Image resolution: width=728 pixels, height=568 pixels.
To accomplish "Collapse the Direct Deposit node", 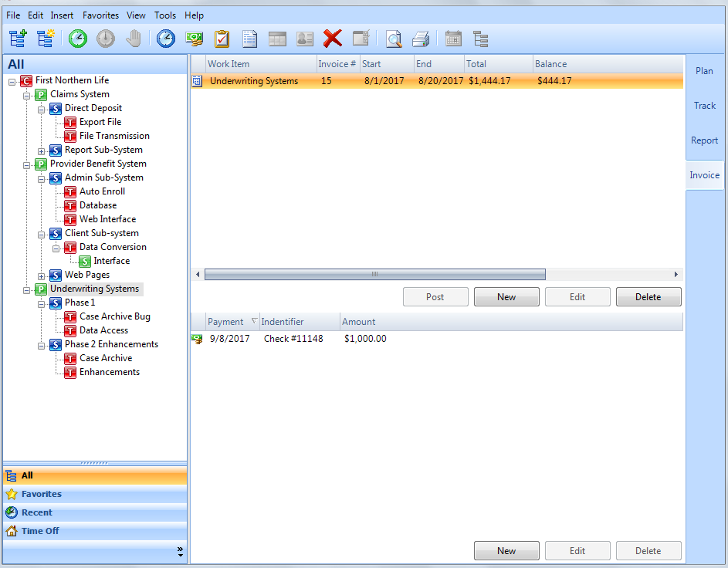I will pyautogui.click(x=42, y=110).
